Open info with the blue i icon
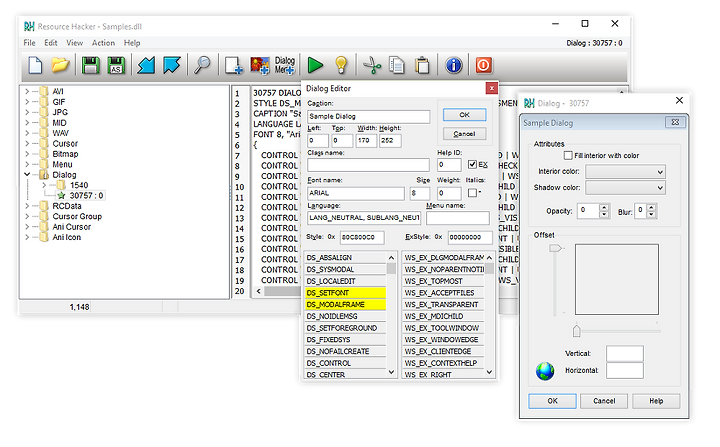The image size is (720, 447). (453, 65)
